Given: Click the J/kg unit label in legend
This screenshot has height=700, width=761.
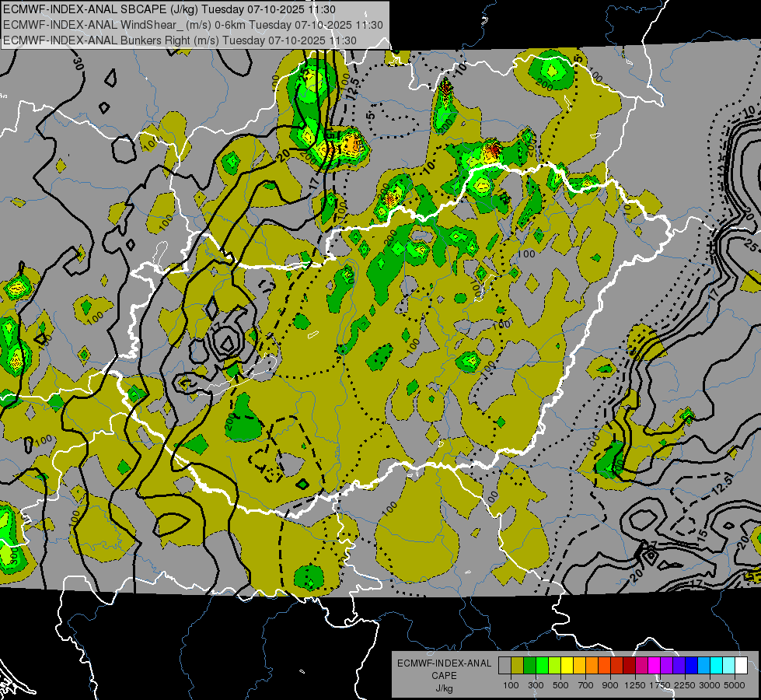Looking at the screenshot, I should [x=444, y=688].
